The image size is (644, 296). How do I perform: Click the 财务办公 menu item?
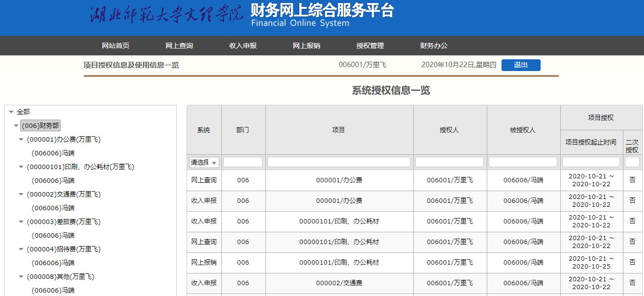(434, 46)
